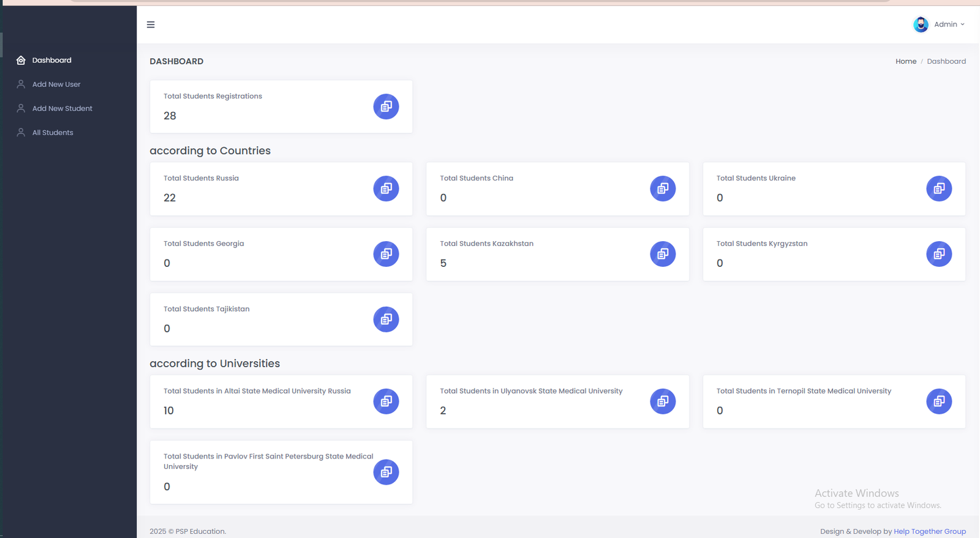Screen dimensions: 980x538
Task: Click the icon on the Total Students China card
Action: [663, 189]
